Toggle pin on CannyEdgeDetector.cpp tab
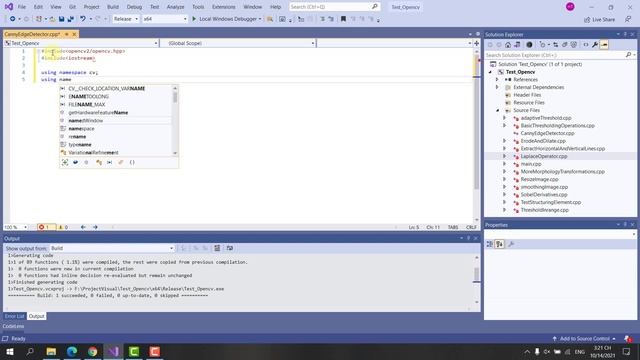This screenshot has width=640, height=360. pos(67,34)
